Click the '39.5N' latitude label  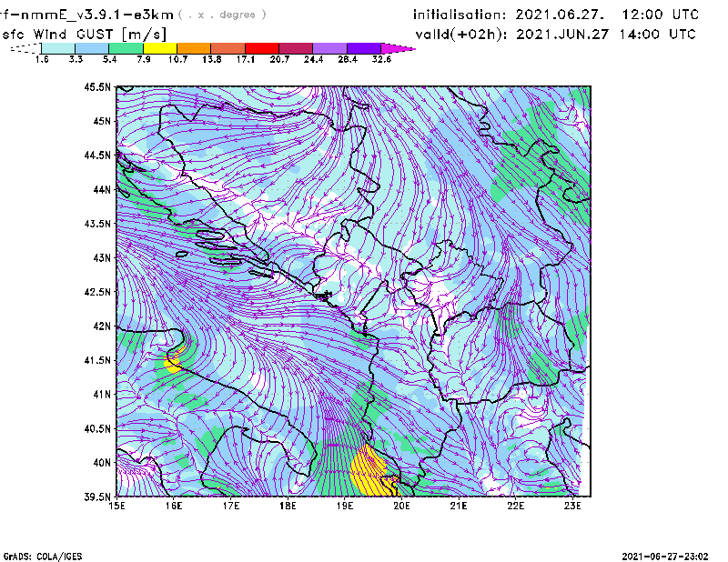97,497
